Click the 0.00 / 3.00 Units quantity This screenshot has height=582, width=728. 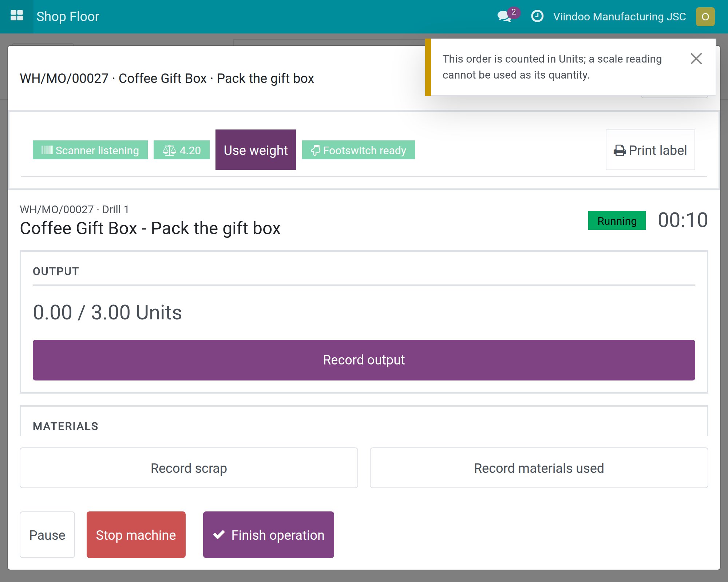point(107,312)
